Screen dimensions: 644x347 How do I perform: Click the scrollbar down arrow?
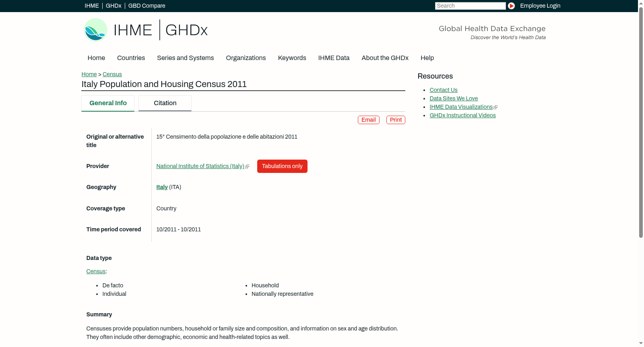click(641, 343)
